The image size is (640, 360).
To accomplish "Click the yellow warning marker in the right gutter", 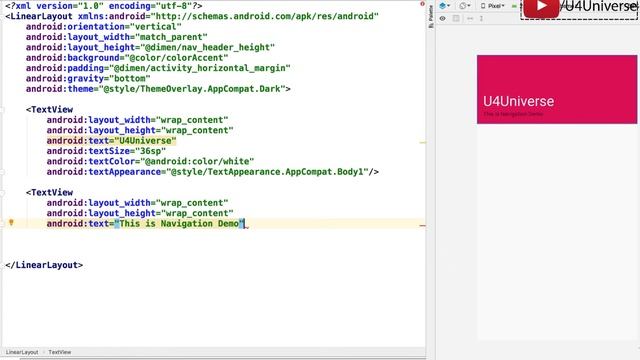I will [x=422, y=142].
